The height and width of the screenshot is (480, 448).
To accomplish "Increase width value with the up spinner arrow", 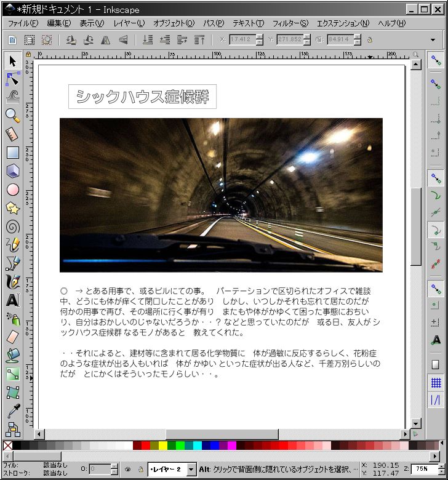I will pos(358,37).
